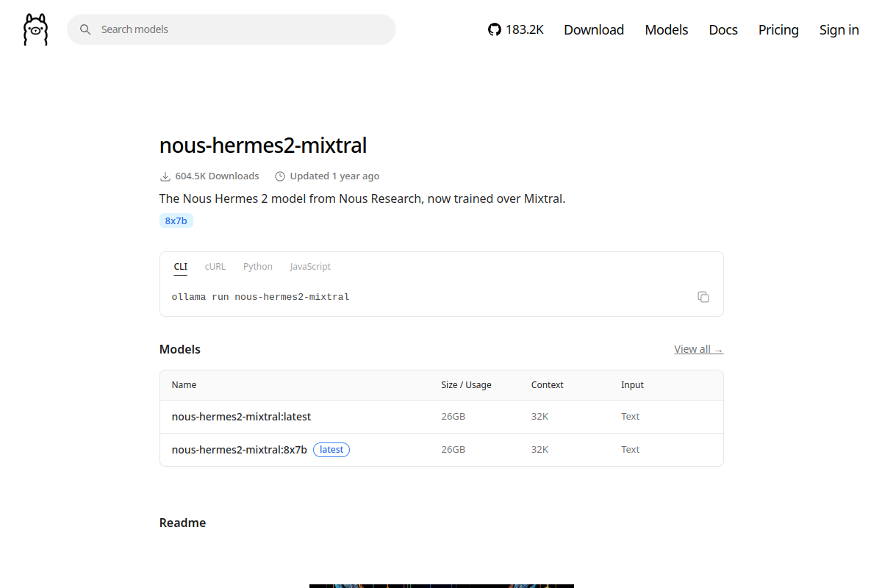Open the GitHub icon link

tap(495, 29)
